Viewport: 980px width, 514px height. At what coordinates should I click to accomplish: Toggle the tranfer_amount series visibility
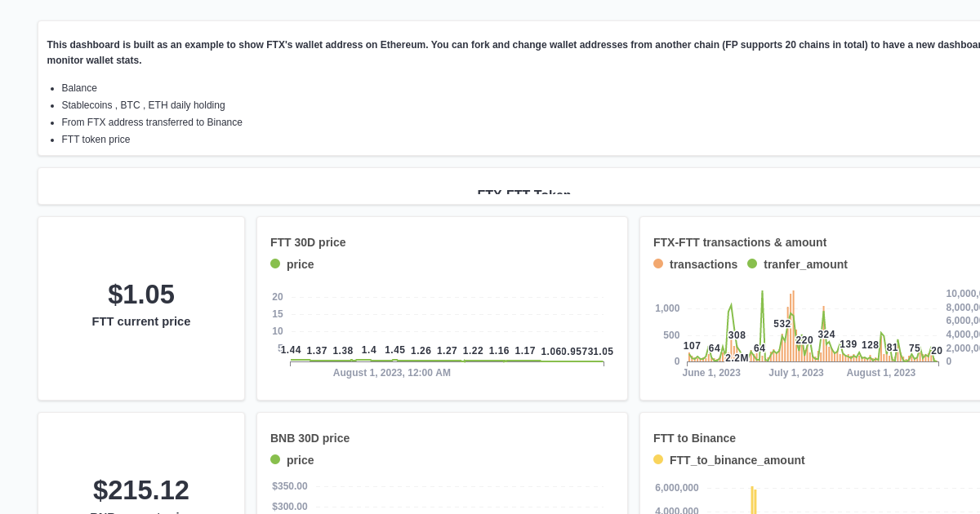(806, 264)
